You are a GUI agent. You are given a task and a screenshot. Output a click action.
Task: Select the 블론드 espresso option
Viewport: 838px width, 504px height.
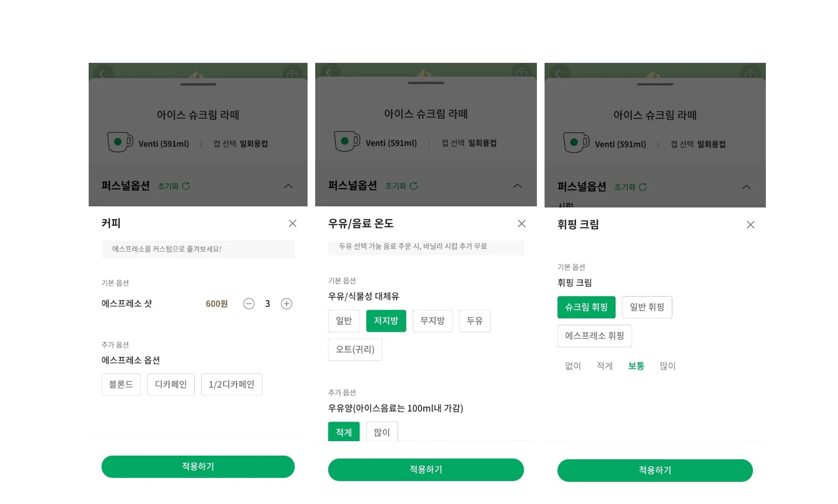click(121, 384)
